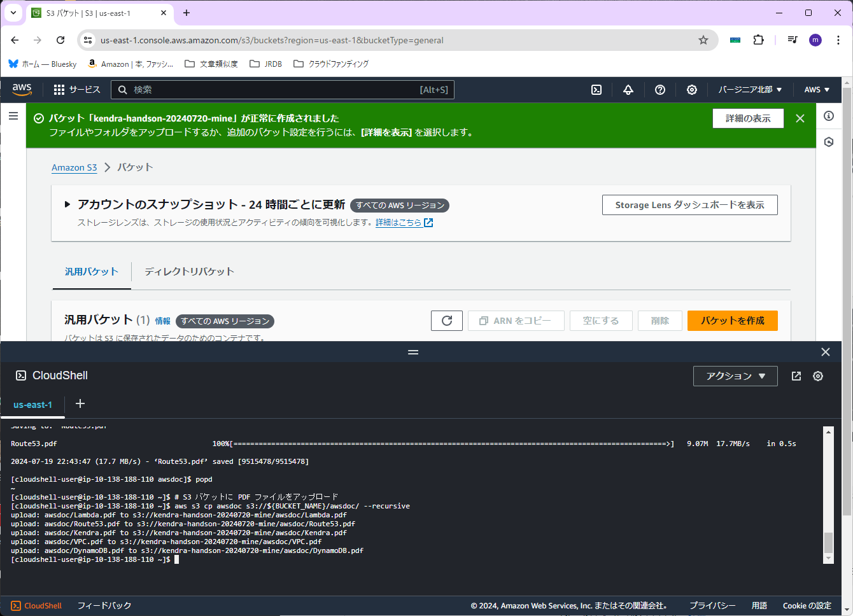
Task: Open the info panel icon on the right edge
Action: [x=829, y=116]
